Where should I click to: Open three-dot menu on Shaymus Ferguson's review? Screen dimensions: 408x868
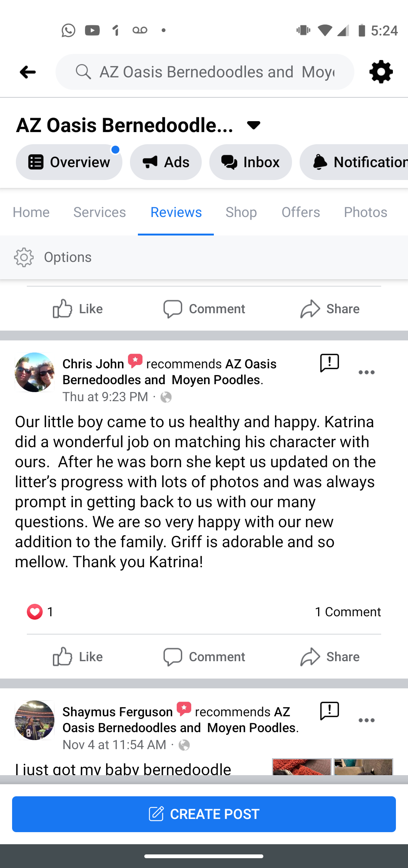[x=366, y=720]
